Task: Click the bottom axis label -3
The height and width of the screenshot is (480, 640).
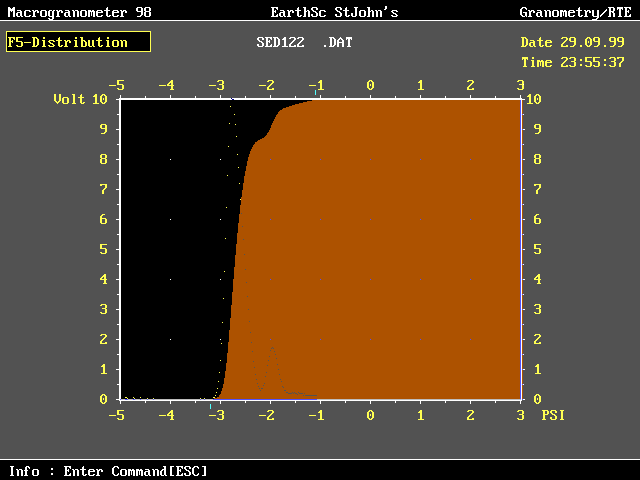Action: pyautogui.click(x=216, y=415)
